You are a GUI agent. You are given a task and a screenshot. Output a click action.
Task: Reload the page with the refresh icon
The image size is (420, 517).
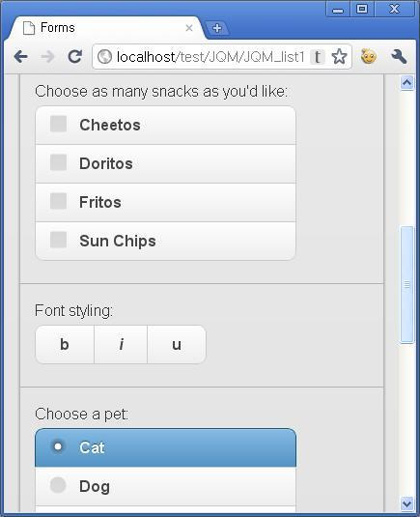point(74,57)
